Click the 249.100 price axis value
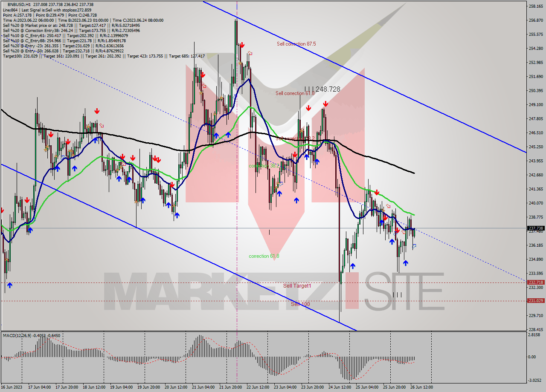Viewport: 546px width, 392px height. tap(536, 104)
